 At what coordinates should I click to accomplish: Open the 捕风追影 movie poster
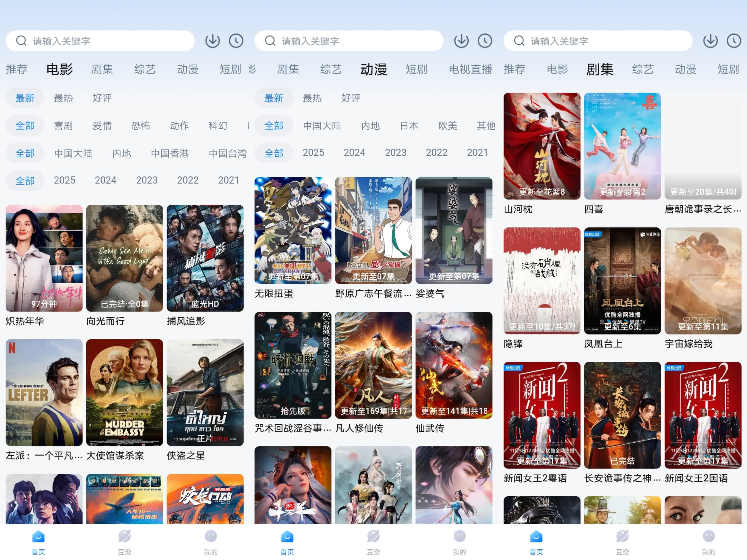tap(205, 258)
